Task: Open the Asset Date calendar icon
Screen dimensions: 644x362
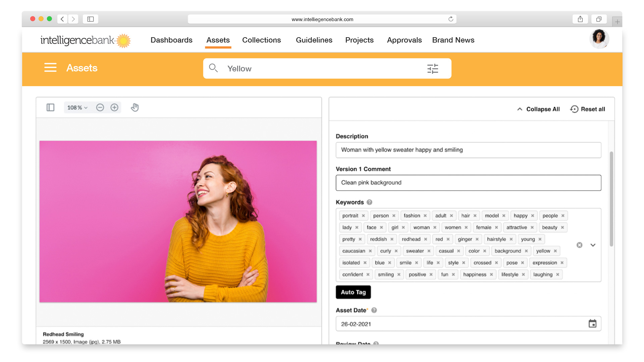Action: pyautogui.click(x=592, y=324)
